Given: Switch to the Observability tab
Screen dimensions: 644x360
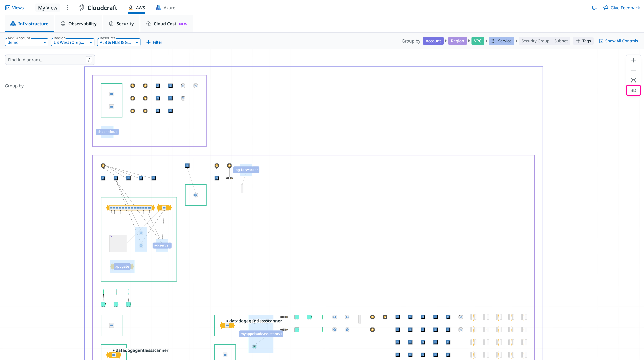Looking at the screenshot, I should (x=79, y=24).
